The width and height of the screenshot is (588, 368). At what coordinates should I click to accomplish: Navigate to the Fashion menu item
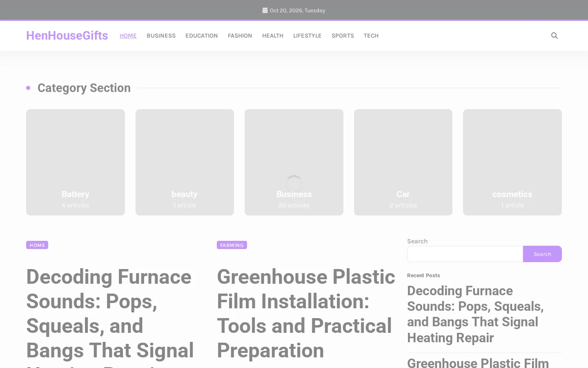click(240, 36)
